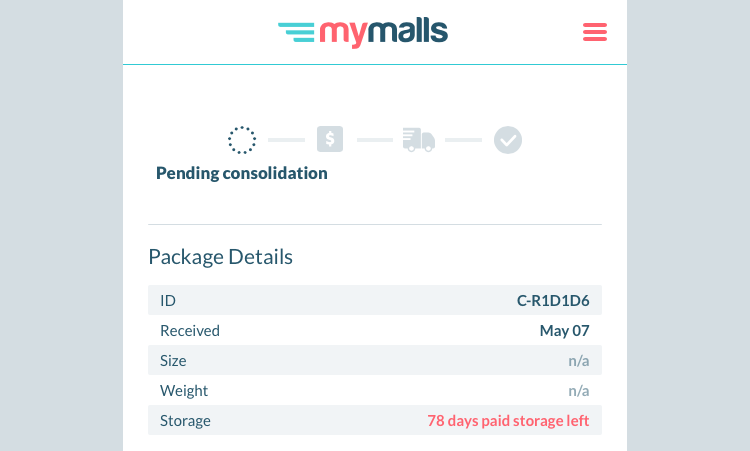The height and width of the screenshot is (451, 750).
Task: Click the Size row label
Action: click(x=173, y=361)
